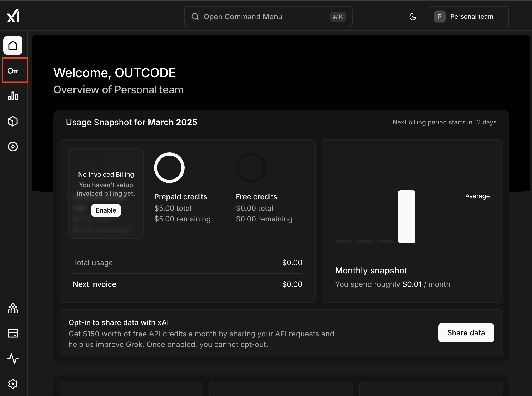Open the activity pulse line icon

(13, 359)
